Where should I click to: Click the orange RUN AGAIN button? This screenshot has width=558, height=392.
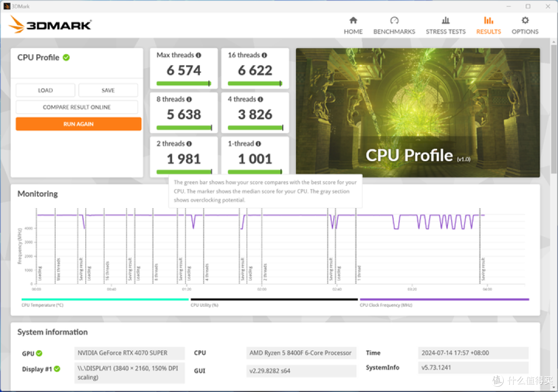pyautogui.click(x=79, y=124)
